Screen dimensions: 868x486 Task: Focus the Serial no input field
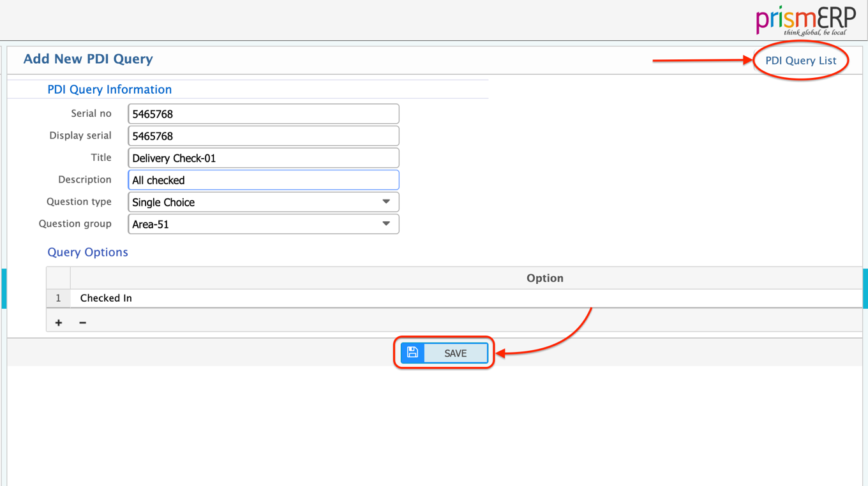coord(263,114)
